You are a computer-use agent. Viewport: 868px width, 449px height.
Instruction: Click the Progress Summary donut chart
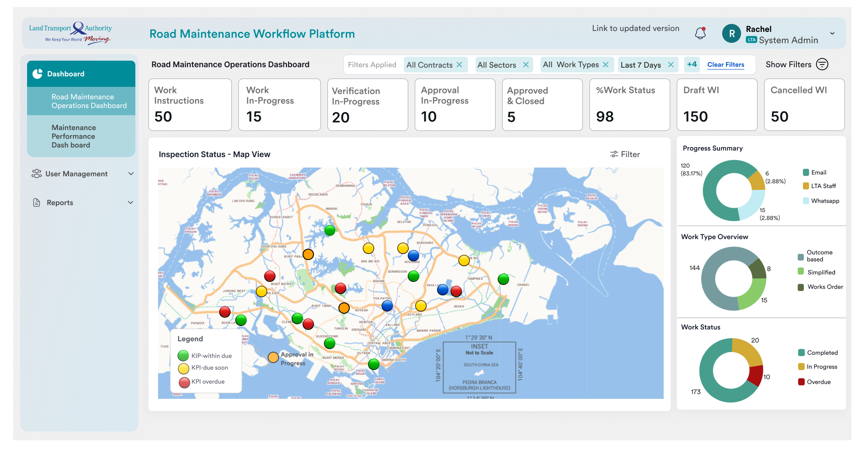pos(734,190)
